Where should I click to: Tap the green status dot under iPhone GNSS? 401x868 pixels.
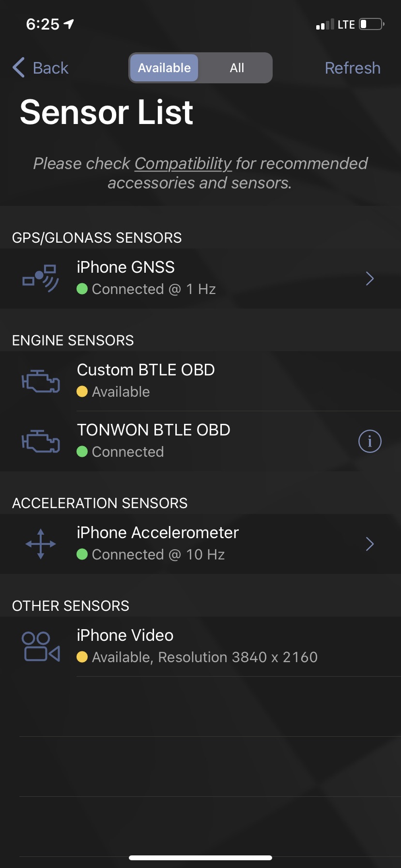pyautogui.click(x=82, y=289)
